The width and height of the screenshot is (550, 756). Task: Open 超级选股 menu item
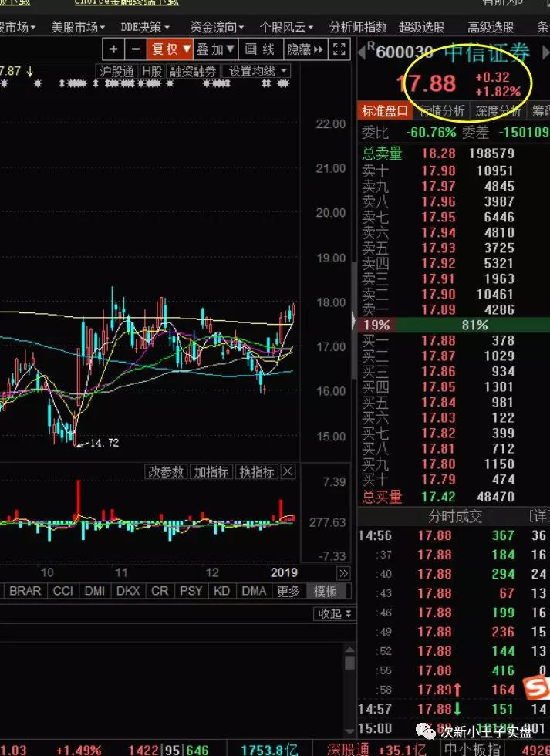click(422, 27)
